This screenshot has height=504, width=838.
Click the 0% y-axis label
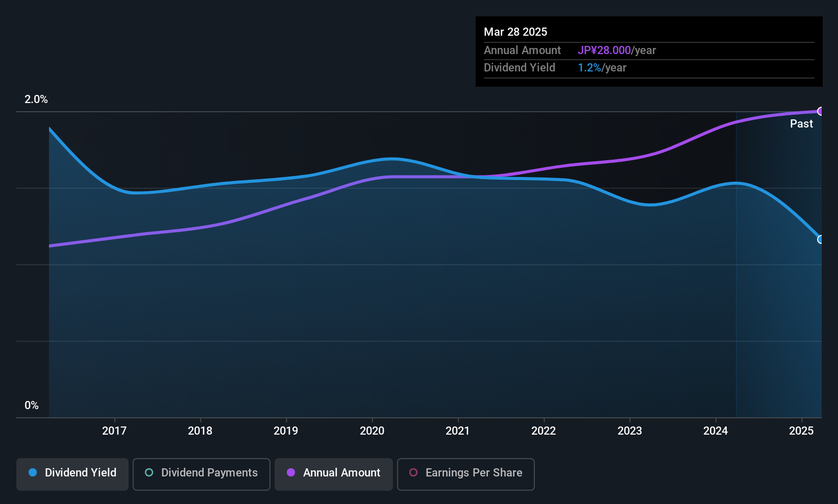pos(32,406)
